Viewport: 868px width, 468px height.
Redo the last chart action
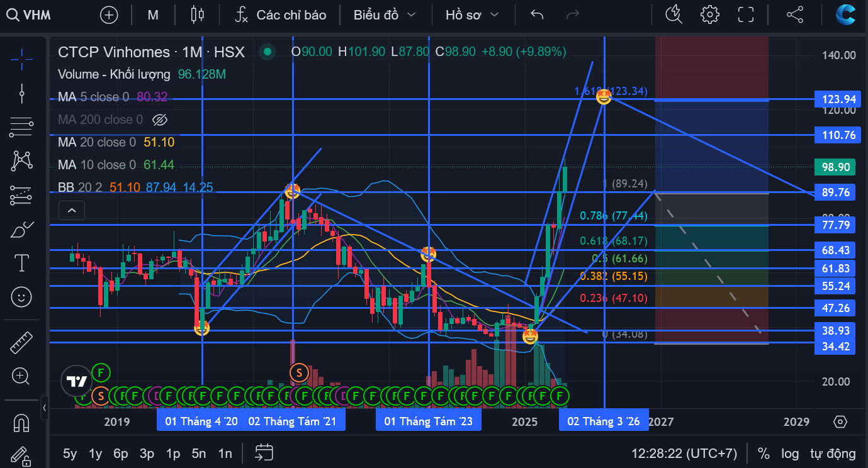point(572,14)
